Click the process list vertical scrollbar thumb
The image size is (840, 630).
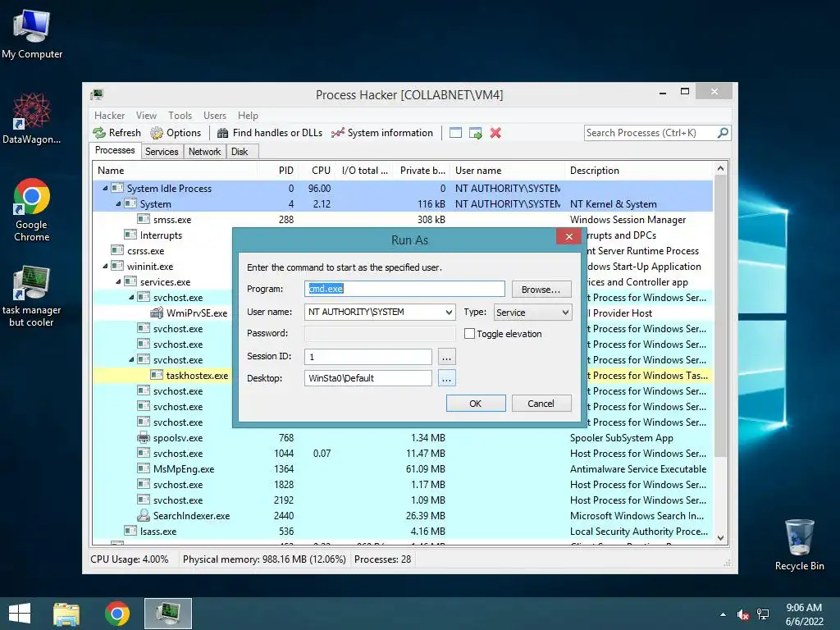coord(720,316)
